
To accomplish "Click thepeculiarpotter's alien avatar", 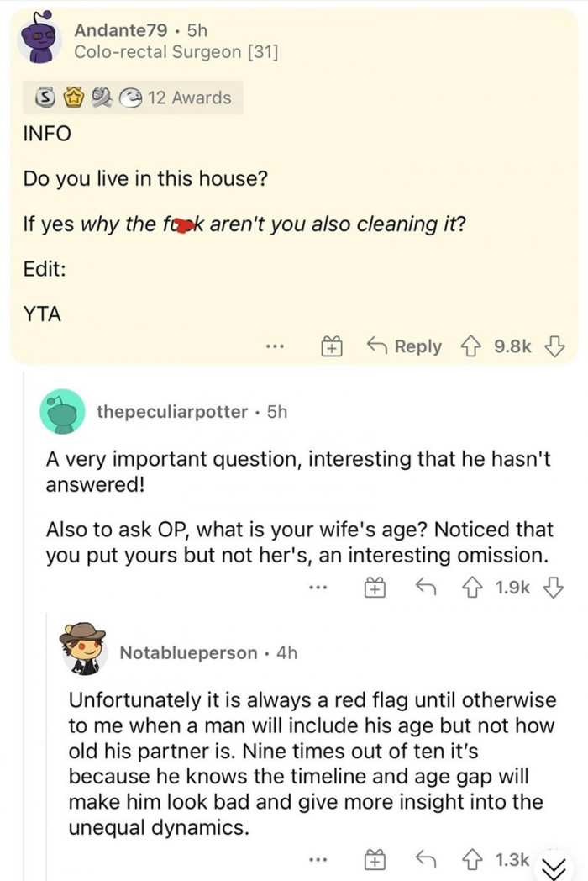I will [63, 411].
